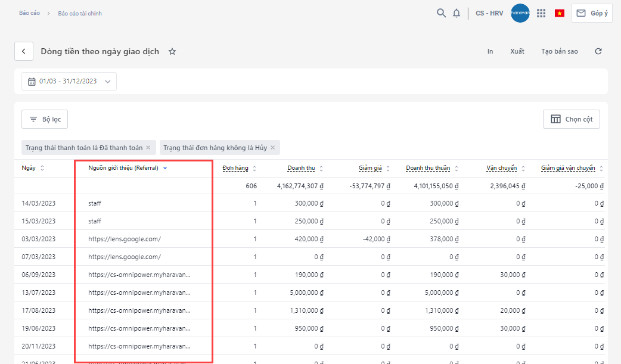Click Xuất to export report
Screen dimensions: 621x364
coord(517,52)
